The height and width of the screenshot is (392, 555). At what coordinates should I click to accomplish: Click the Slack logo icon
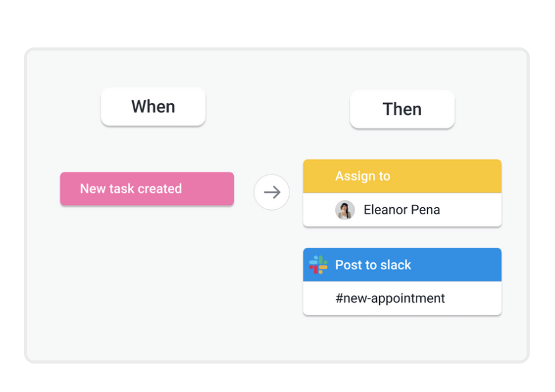pos(318,264)
